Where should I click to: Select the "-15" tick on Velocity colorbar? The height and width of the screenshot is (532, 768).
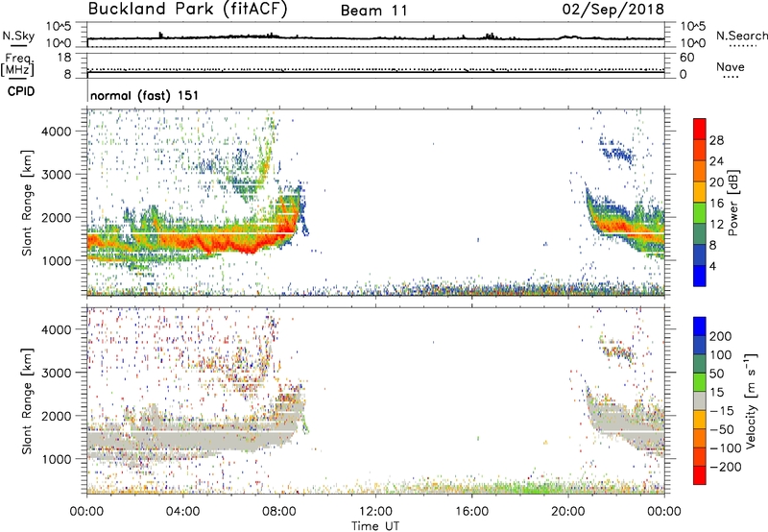point(722,410)
